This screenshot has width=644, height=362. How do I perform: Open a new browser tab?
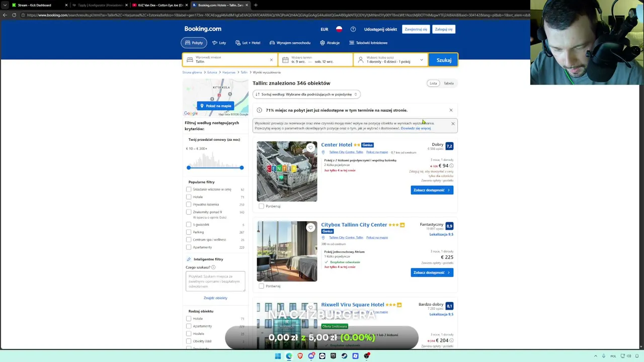tap(256, 5)
